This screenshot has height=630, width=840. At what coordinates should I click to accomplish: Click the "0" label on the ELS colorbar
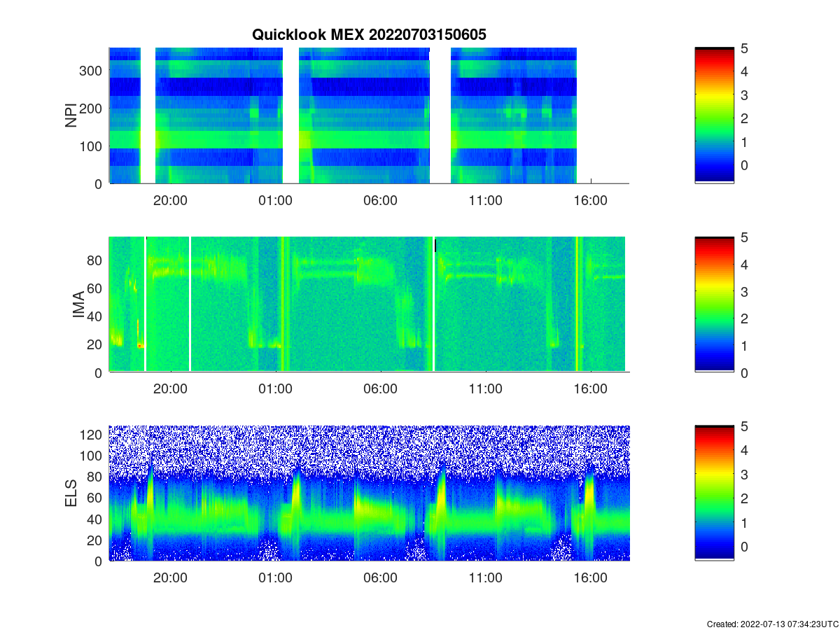click(x=745, y=547)
